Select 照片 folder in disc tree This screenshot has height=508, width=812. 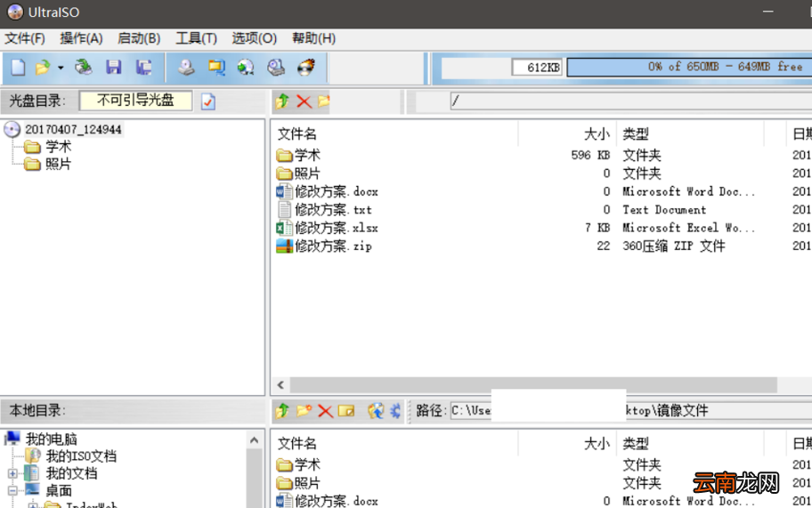coord(58,165)
